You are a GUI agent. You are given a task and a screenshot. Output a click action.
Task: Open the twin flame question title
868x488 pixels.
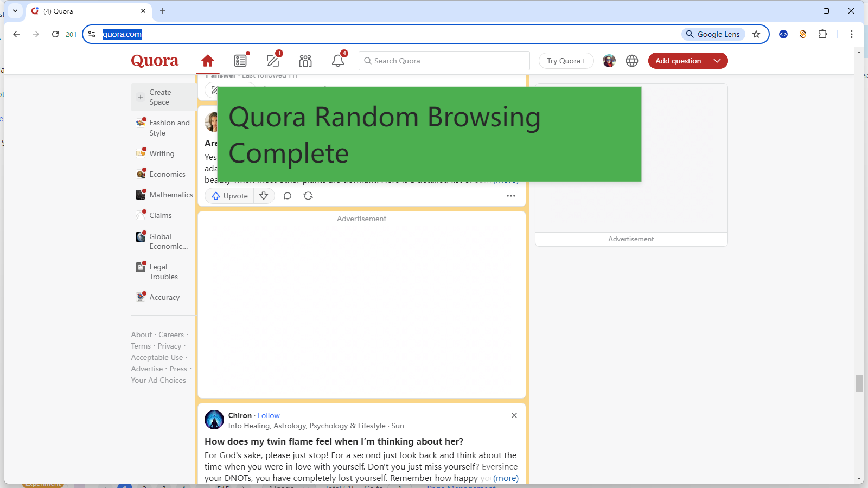(x=334, y=441)
